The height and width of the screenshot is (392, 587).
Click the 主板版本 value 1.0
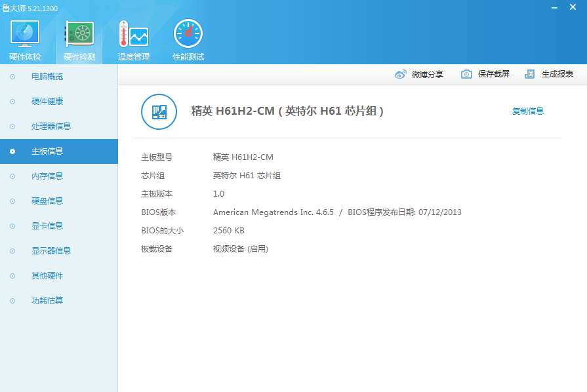[x=218, y=194]
